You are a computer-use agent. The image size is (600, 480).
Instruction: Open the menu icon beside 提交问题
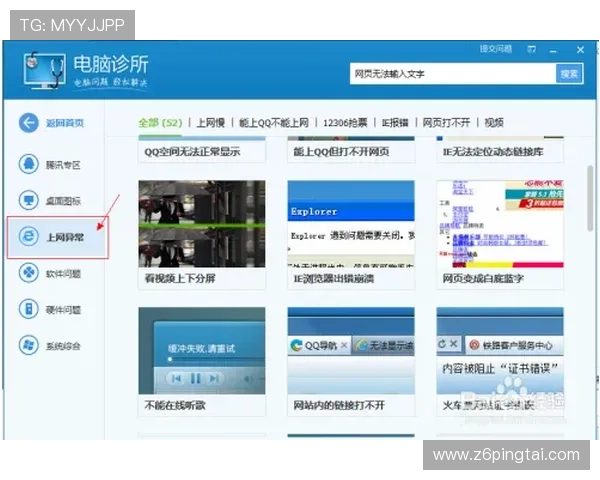click(532, 49)
